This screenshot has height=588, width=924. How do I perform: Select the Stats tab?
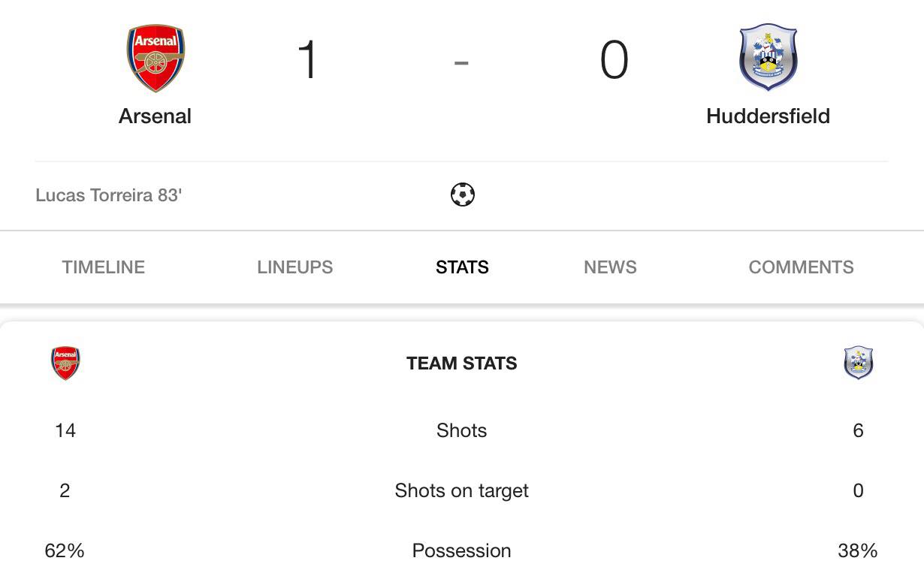coord(462,267)
